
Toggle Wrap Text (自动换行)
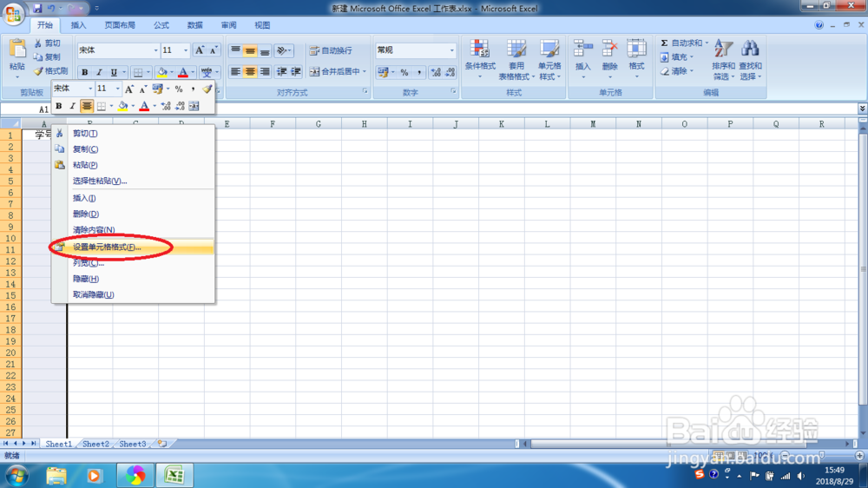[331, 50]
